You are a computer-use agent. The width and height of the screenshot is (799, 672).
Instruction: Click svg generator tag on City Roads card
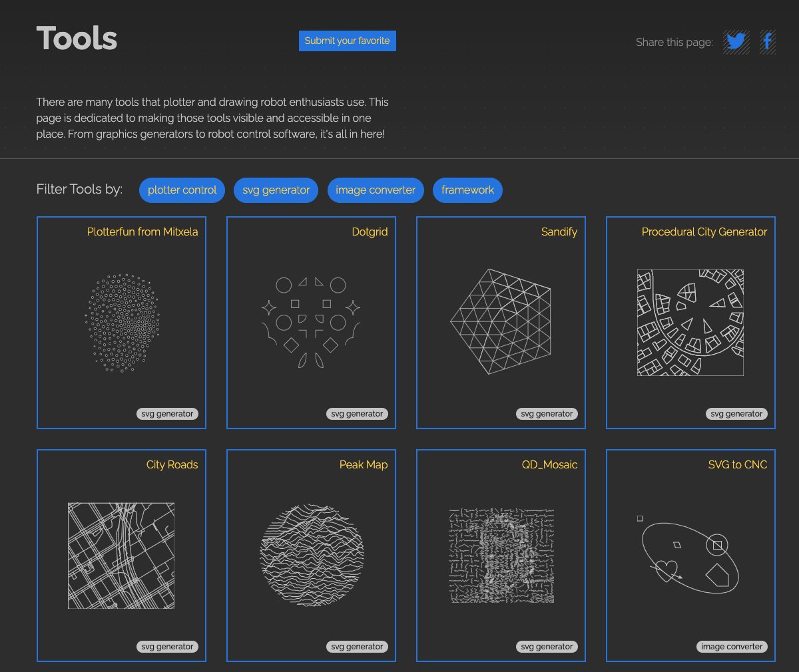point(167,647)
